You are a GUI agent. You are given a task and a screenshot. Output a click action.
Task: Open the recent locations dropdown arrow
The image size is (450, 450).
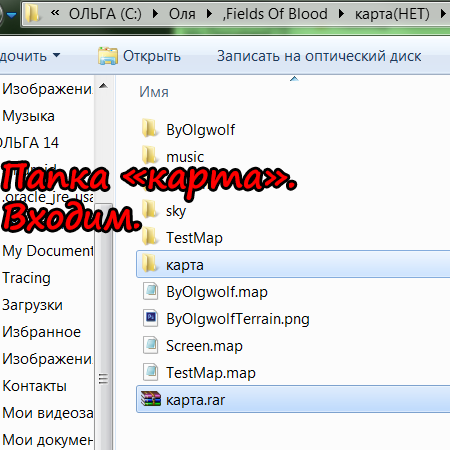(12, 15)
